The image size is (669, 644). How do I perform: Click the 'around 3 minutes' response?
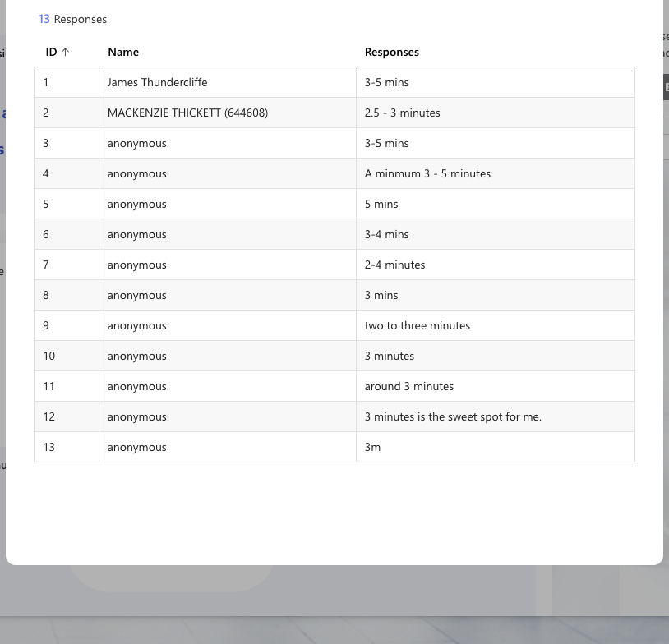(x=409, y=386)
